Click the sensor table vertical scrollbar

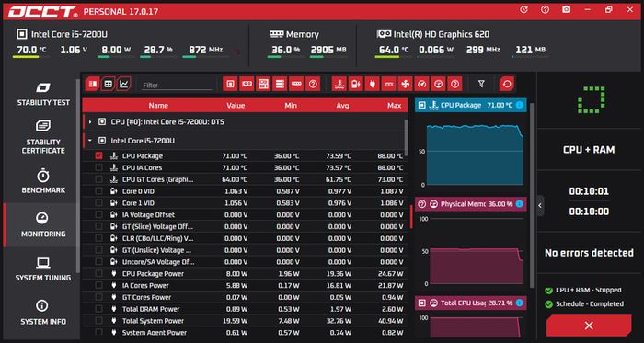pyautogui.click(x=407, y=137)
